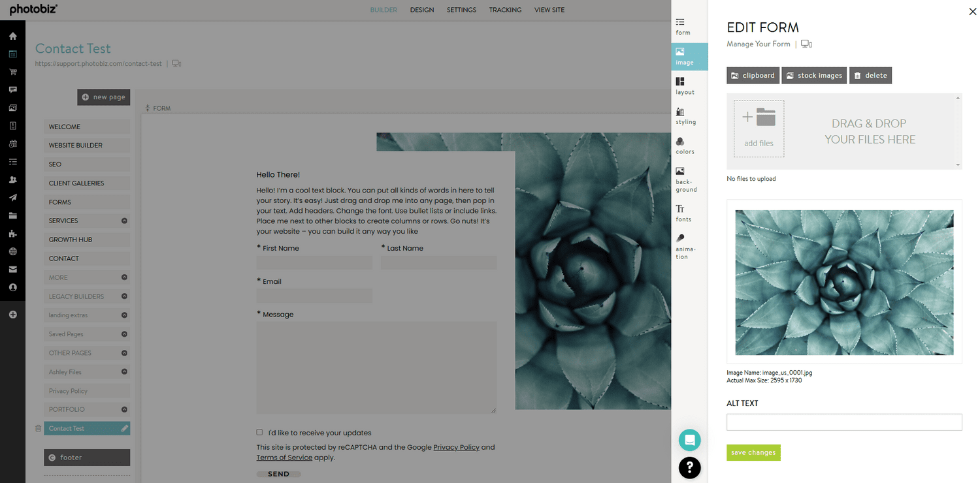The width and height of the screenshot is (980, 483).
Task: Open the chat bubble icon in sidebar
Action: (12, 89)
